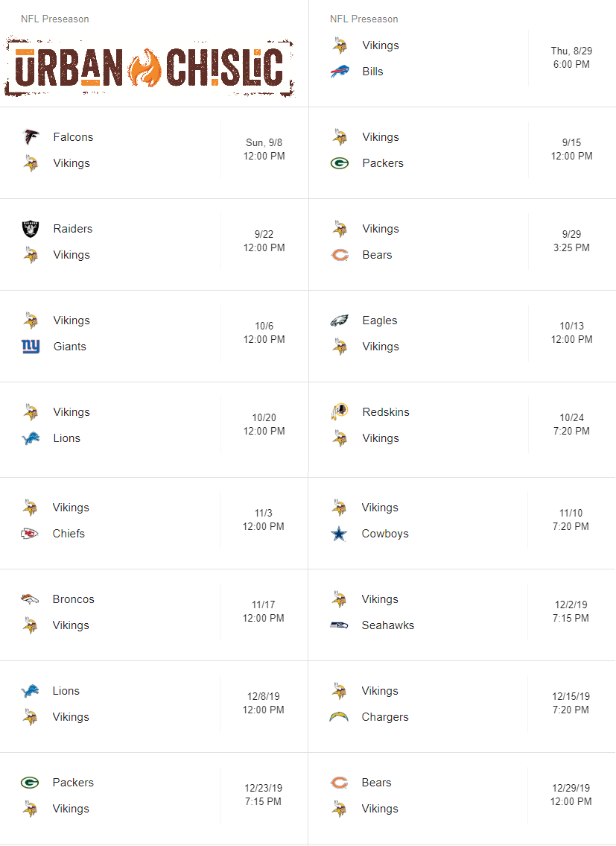Click the Raiders shield logo
Screen dimensions: 616x846
coord(31,229)
